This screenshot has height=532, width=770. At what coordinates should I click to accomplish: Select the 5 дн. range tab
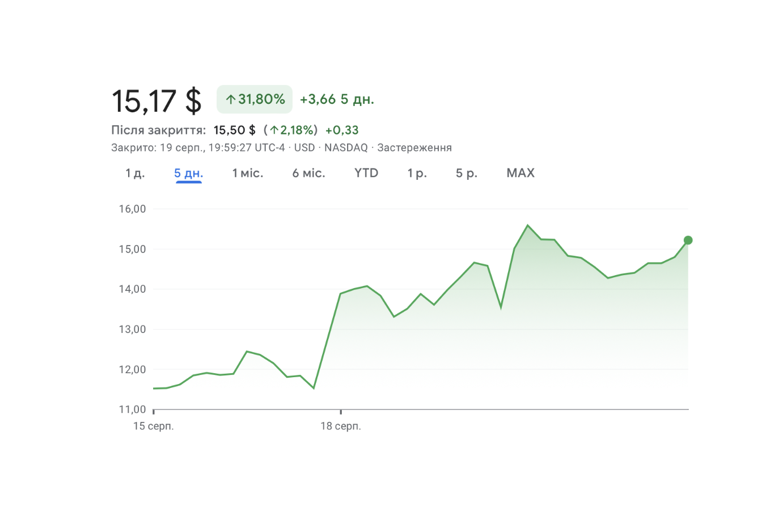click(188, 174)
